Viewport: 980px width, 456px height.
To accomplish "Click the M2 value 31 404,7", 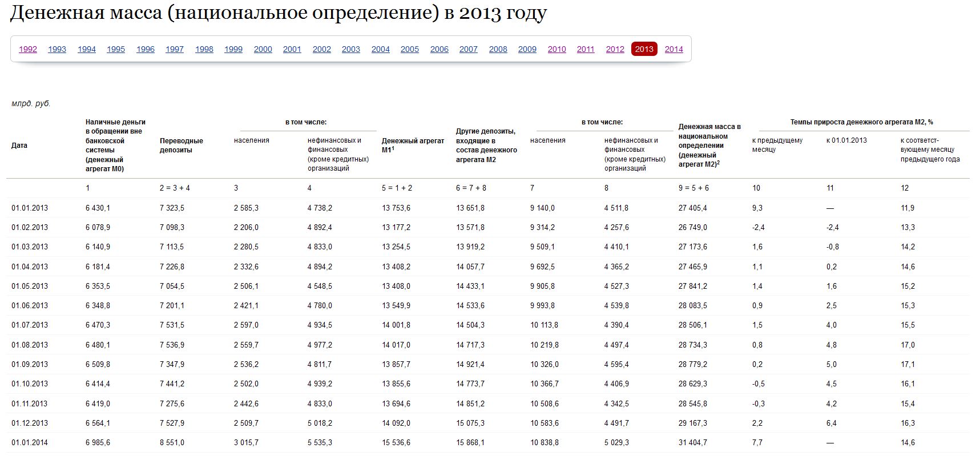I will [693, 442].
